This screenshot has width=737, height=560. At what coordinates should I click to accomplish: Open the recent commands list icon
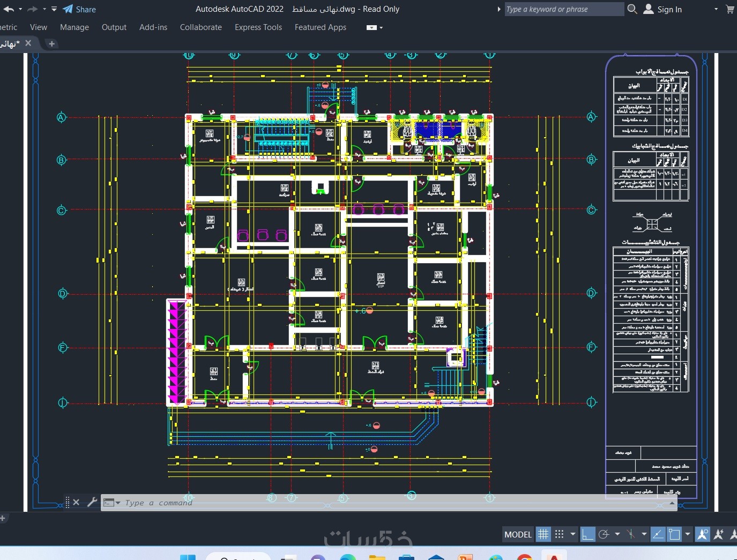tap(111, 503)
